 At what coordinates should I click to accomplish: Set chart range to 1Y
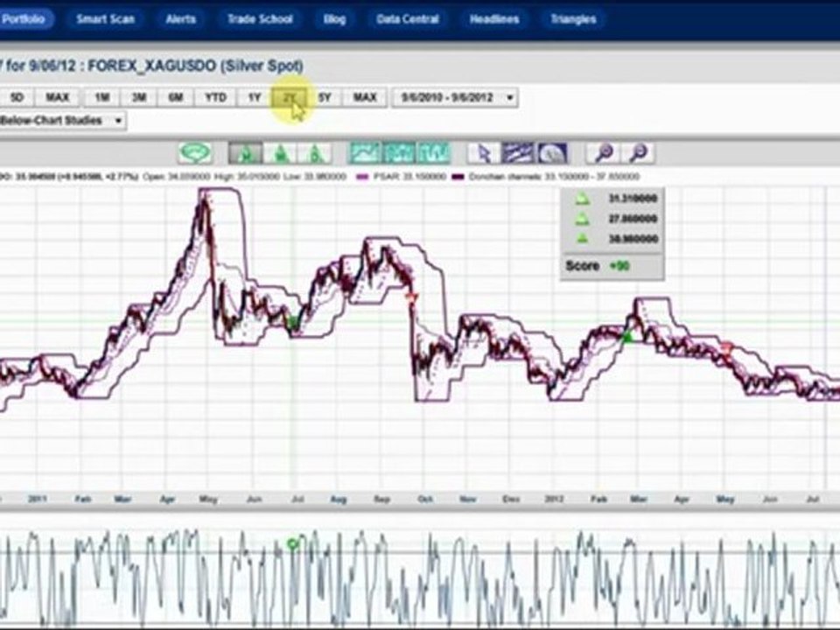(254, 97)
